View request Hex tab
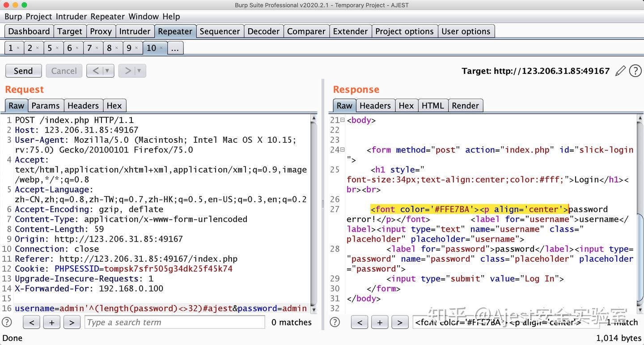Viewport: 644px width, 345px height. pos(114,106)
